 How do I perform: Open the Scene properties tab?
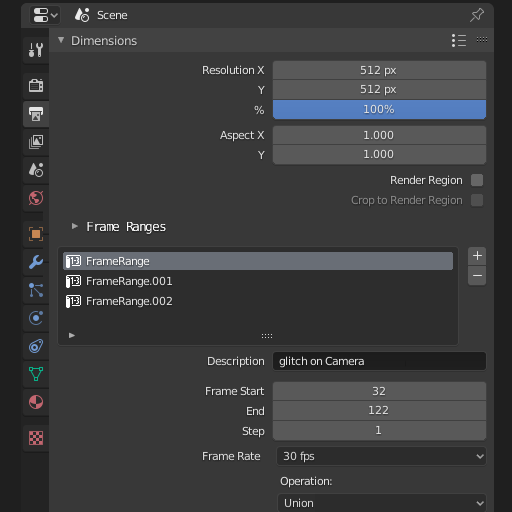(x=36, y=170)
